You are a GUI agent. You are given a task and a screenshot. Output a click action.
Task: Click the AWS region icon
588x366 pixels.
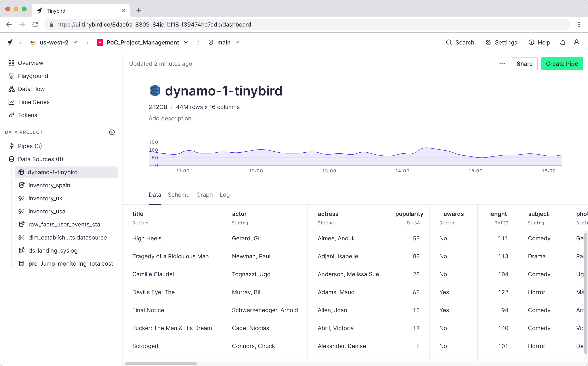(33, 42)
